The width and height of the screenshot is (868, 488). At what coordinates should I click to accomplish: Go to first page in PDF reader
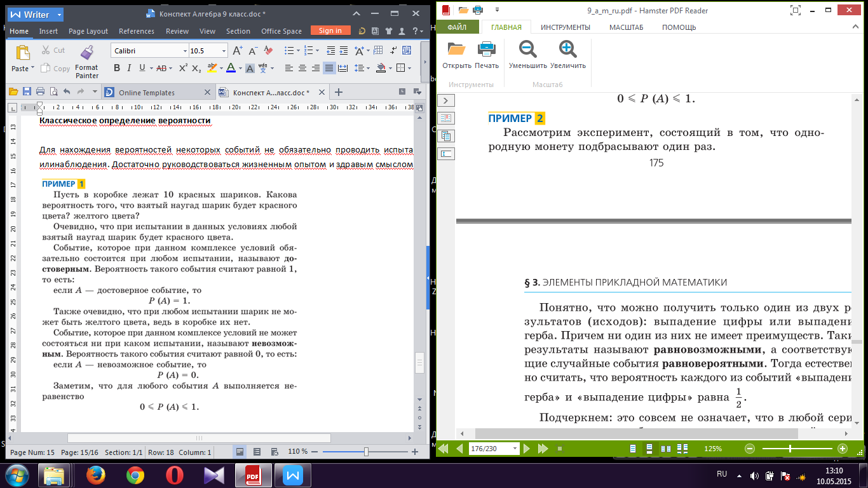coord(444,449)
